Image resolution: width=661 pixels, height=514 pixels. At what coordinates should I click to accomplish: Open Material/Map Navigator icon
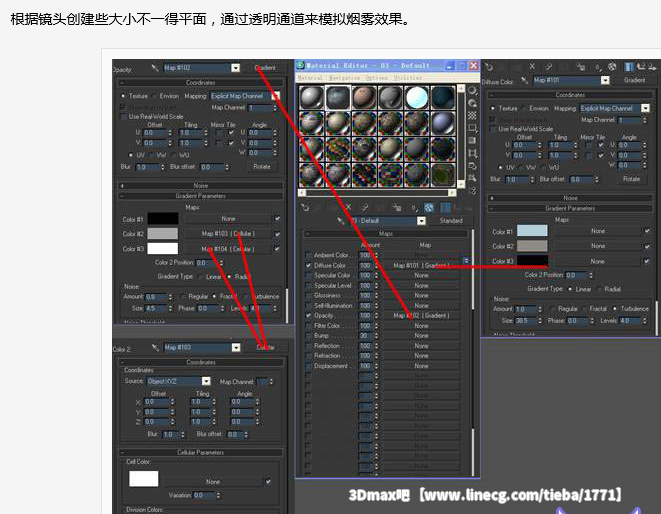tap(473, 191)
